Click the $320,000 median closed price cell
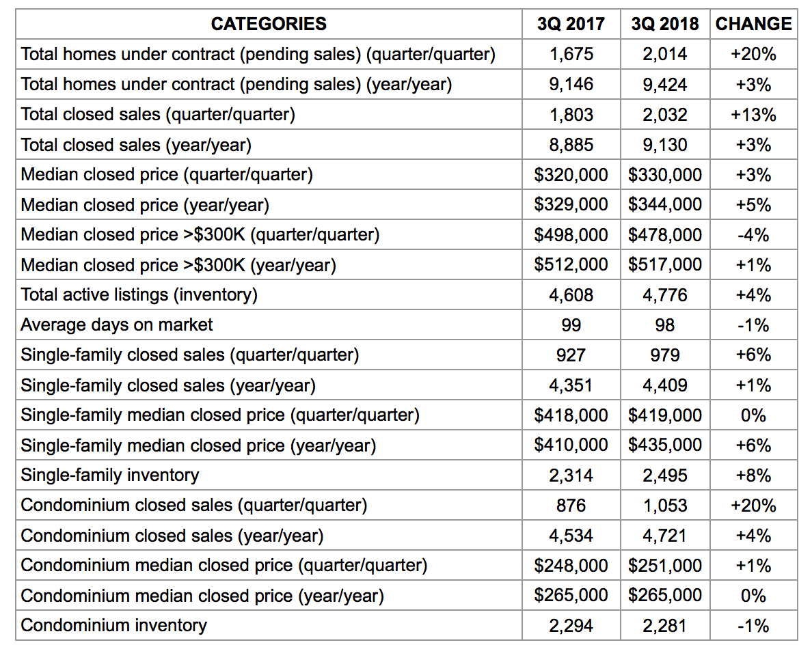Image resolution: width=812 pixels, height=649 pixels. click(x=571, y=174)
